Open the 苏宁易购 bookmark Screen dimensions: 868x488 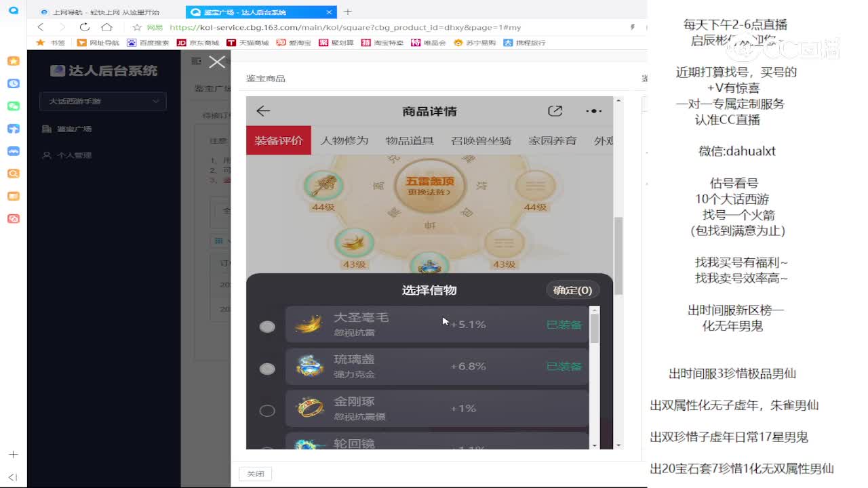pos(475,42)
